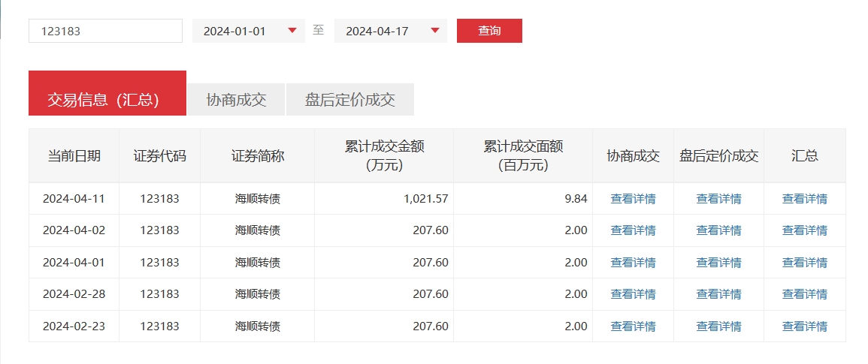View 盘后定价成交 details for 2024-04-11
The image size is (868, 364).
pos(718,199)
